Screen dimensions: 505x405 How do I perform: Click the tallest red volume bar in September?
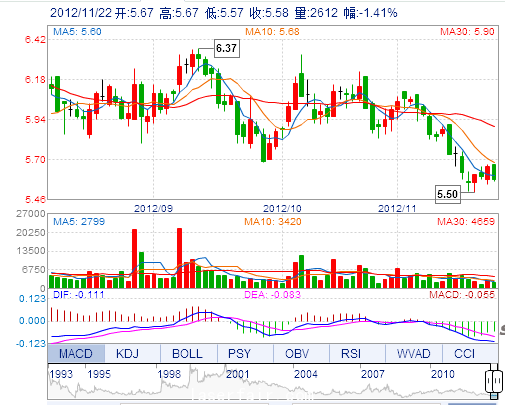pos(179,258)
